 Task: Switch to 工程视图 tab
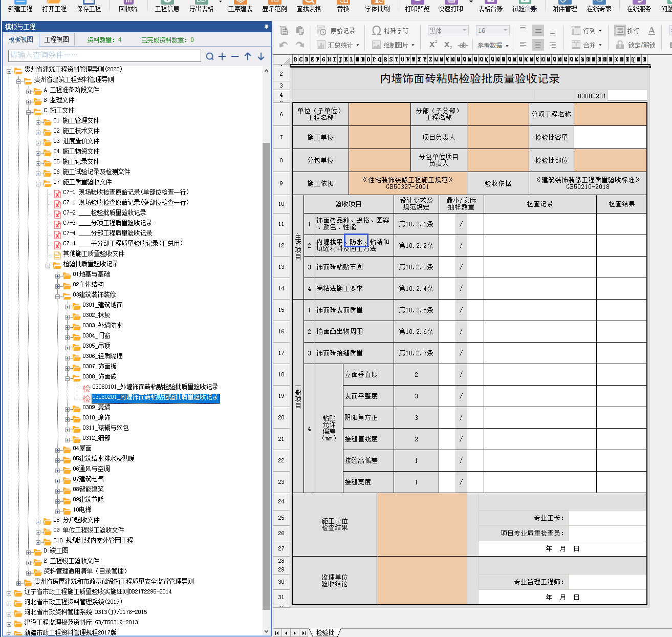(56, 39)
